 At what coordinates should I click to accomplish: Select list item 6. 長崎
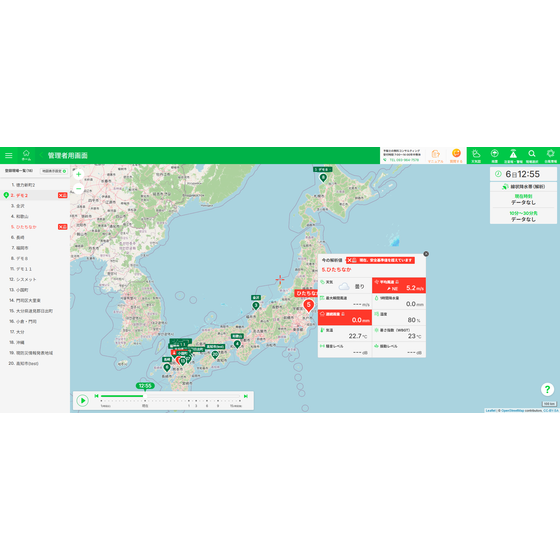[x=35, y=237]
